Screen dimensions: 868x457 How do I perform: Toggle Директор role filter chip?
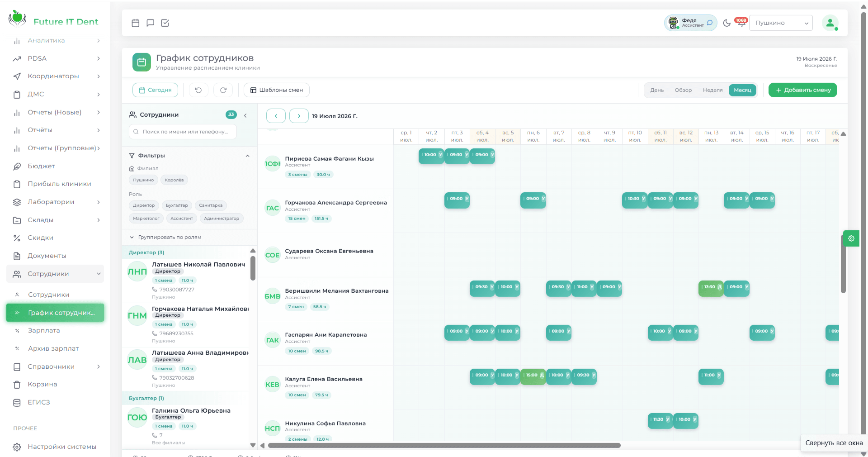coord(144,205)
